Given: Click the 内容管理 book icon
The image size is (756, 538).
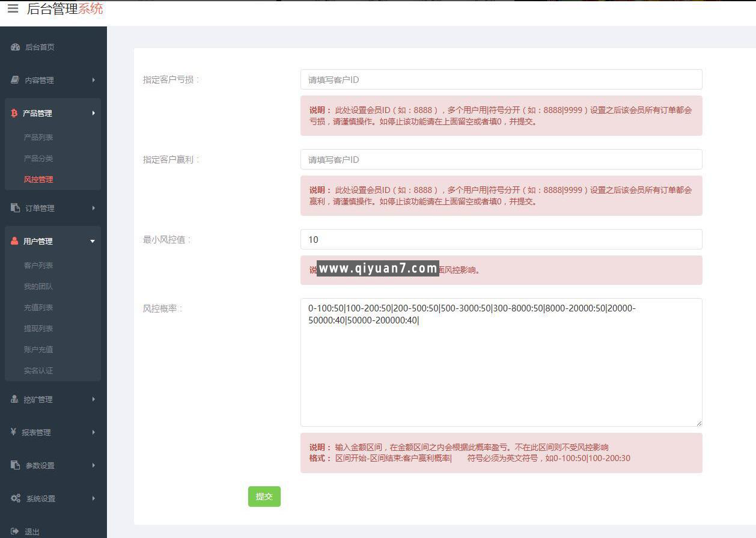Looking at the screenshot, I should click(x=16, y=80).
